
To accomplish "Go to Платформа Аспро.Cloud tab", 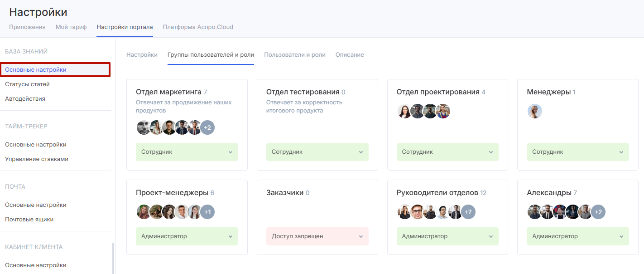I will click(198, 27).
